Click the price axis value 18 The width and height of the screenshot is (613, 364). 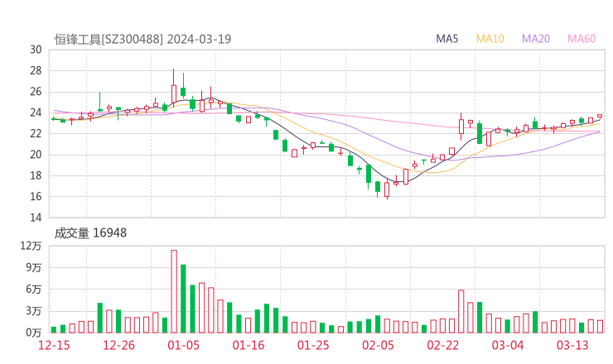(36, 175)
